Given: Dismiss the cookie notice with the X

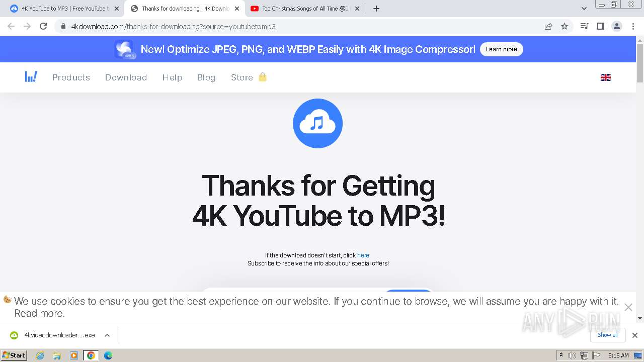Looking at the screenshot, I should [x=628, y=307].
